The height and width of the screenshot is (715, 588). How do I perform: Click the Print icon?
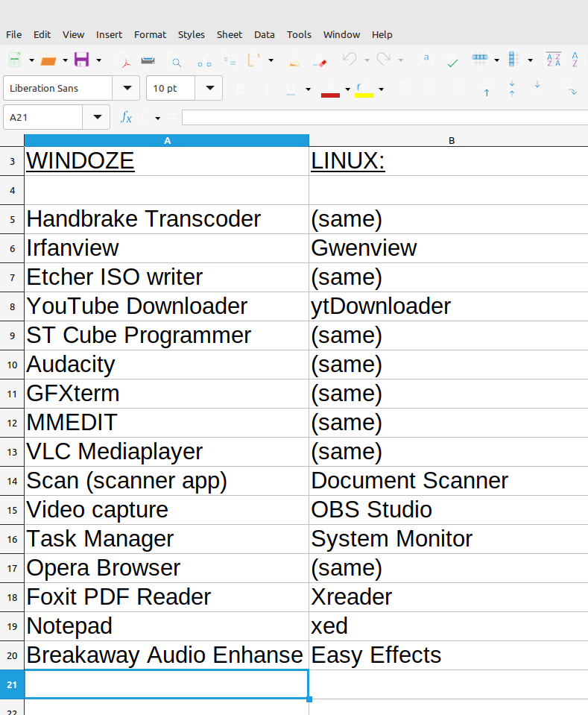148,60
